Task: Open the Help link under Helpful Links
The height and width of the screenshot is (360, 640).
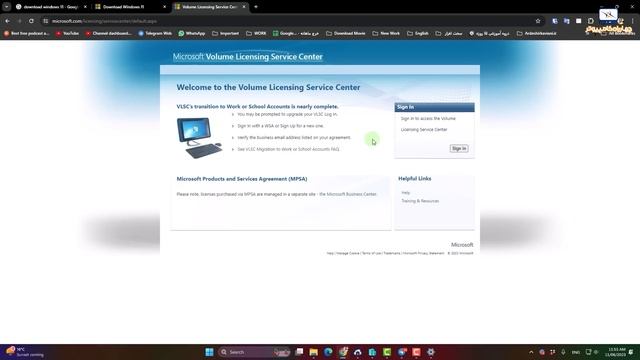Action: [405, 193]
